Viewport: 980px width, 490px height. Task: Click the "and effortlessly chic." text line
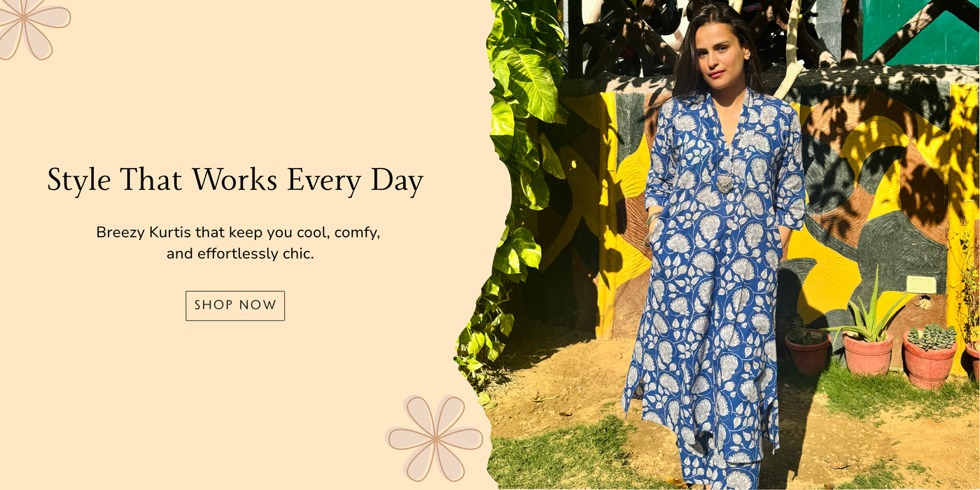tap(240, 254)
